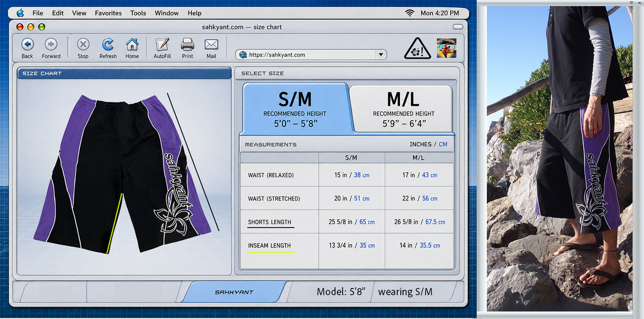Go to the Home page
The image size is (644, 319).
132,44
